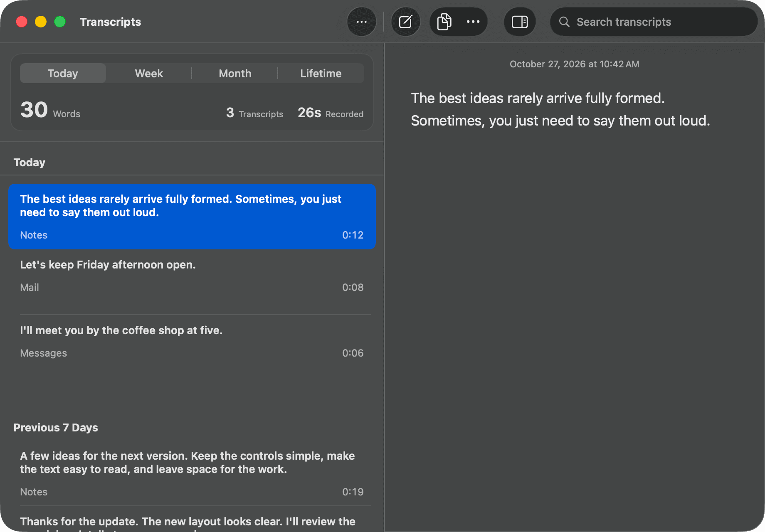Open the left ellipsis options menu in the toolbar
This screenshot has height=532, width=765.
tap(361, 22)
